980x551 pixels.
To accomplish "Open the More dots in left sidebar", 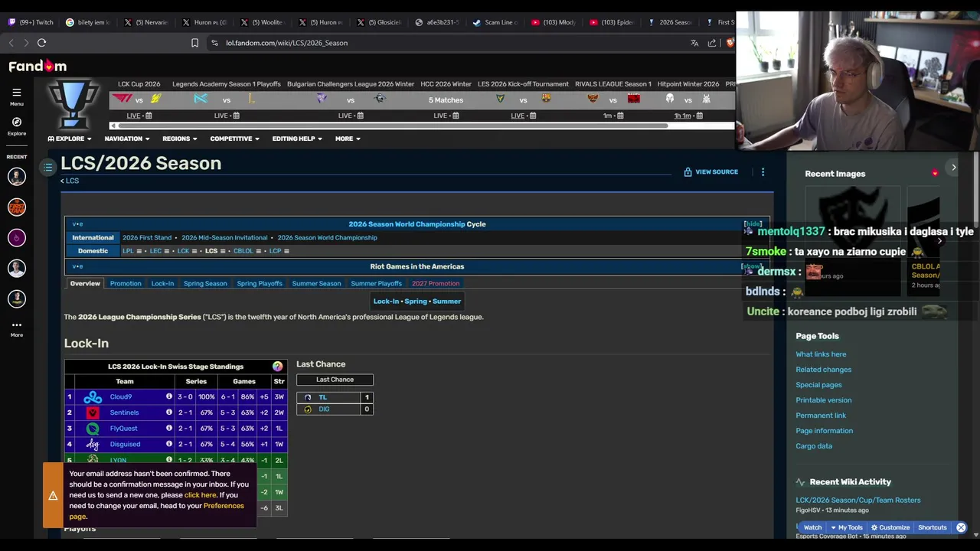I will [x=17, y=325].
